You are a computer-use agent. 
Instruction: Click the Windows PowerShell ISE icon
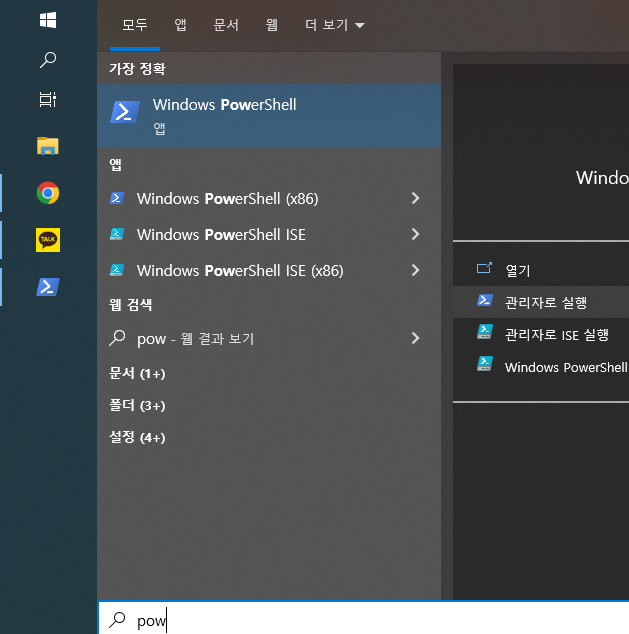[x=117, y=234]
